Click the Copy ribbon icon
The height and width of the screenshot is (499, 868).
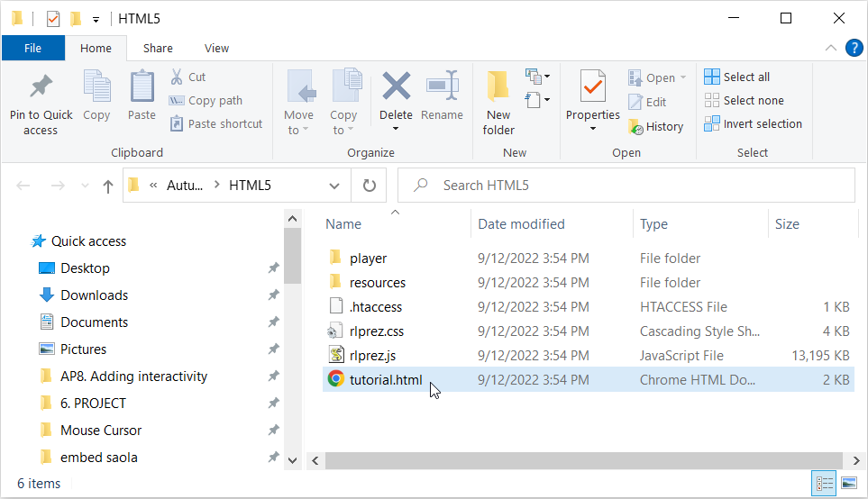96,86
